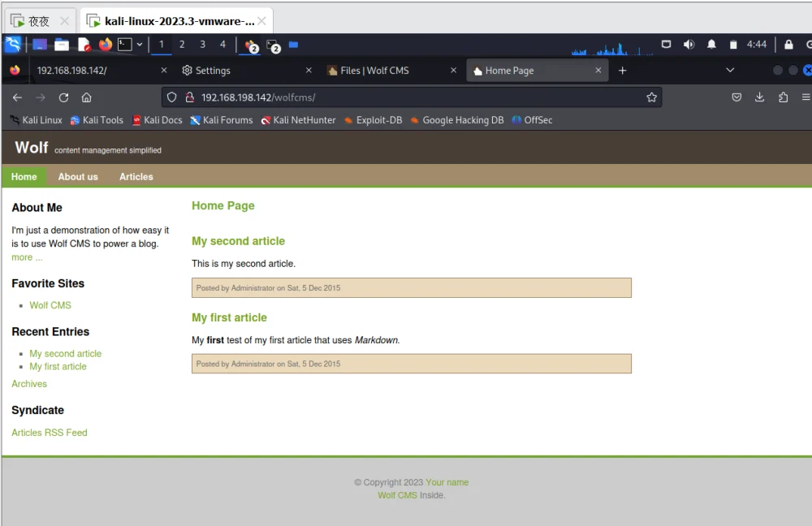Expand the list all tabs chevron
The width and height of the screenshot is (812, 526).
click(x=730, y=70)
